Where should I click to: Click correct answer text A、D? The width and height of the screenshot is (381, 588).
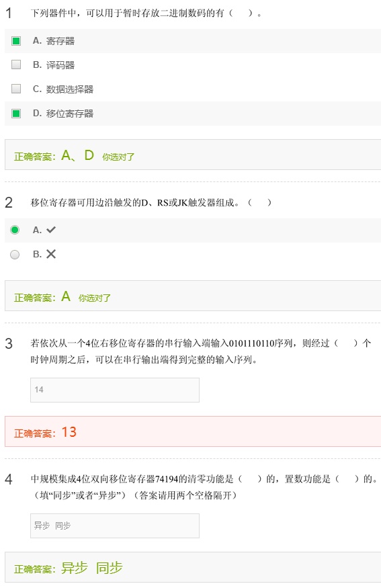78,155
